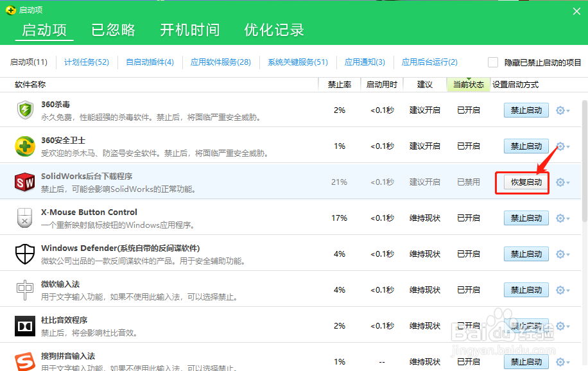Click the 360杀毒 green shield icon

tap(25, 110)
